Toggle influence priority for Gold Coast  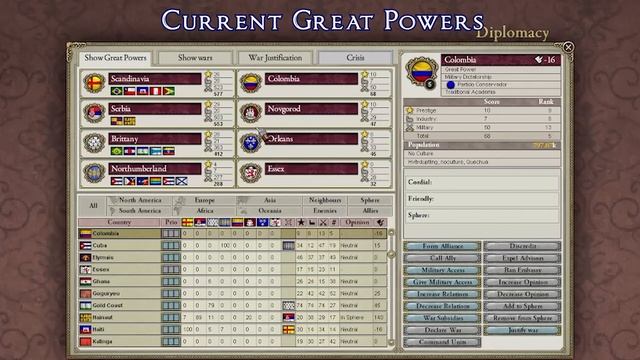pos(171,305)
